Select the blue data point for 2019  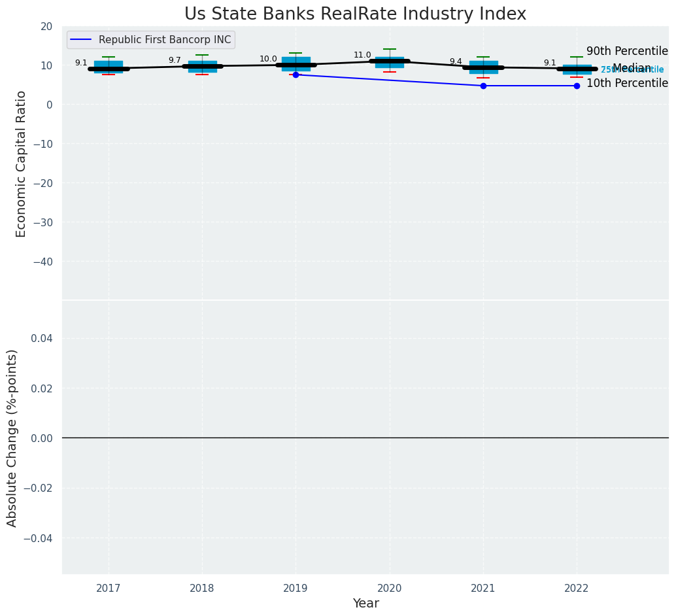296,75
